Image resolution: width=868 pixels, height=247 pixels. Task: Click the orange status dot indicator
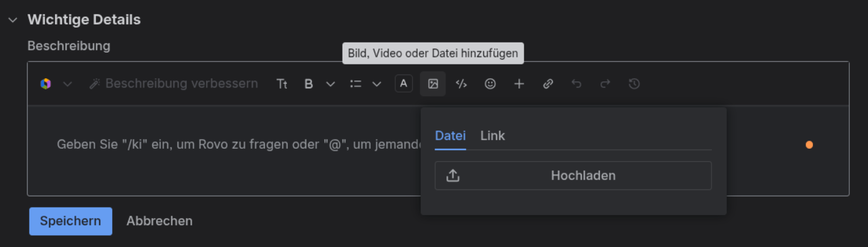pos(809,145)
